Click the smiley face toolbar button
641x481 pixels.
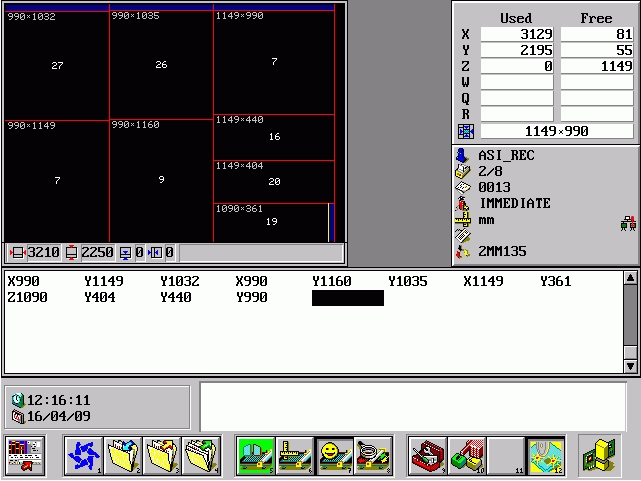pos(332,456)
